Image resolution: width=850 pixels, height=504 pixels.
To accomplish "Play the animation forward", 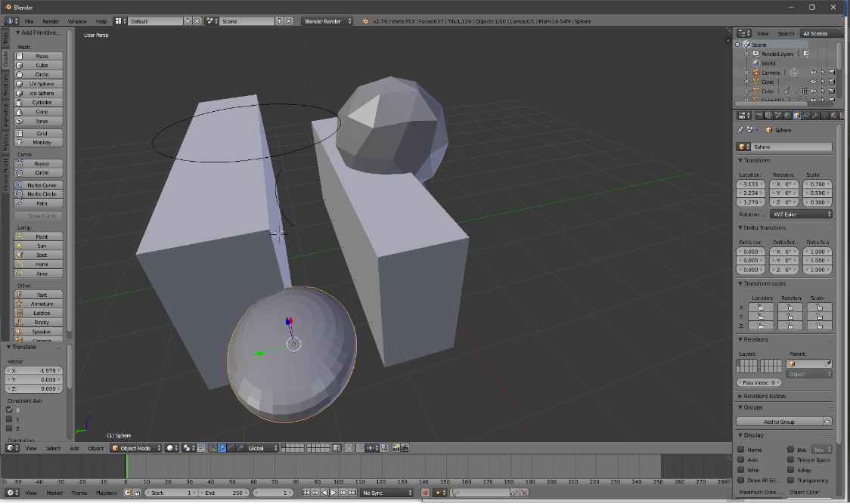I will [333, 493].
